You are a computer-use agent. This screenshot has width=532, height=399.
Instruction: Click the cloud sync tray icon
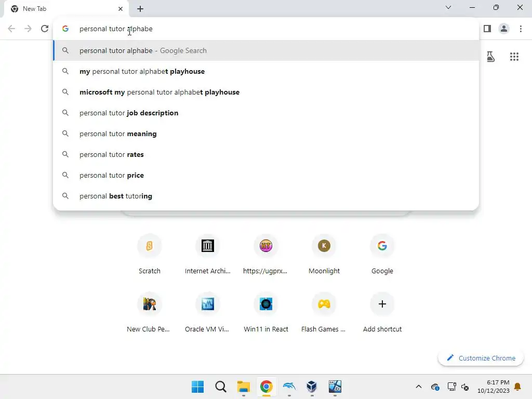(435, 387)
